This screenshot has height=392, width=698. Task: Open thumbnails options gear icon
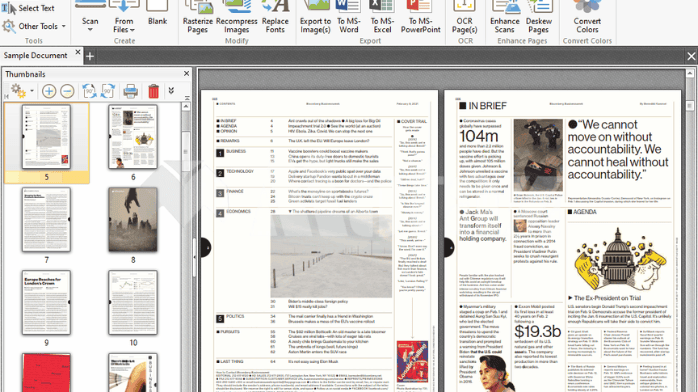[18, 91]
